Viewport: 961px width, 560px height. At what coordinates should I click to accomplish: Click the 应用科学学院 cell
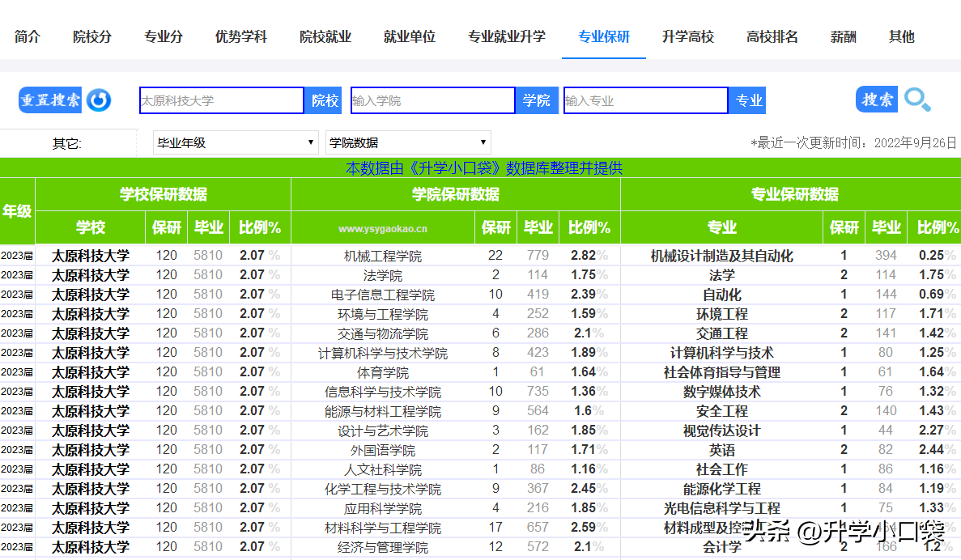pos(382,508)
